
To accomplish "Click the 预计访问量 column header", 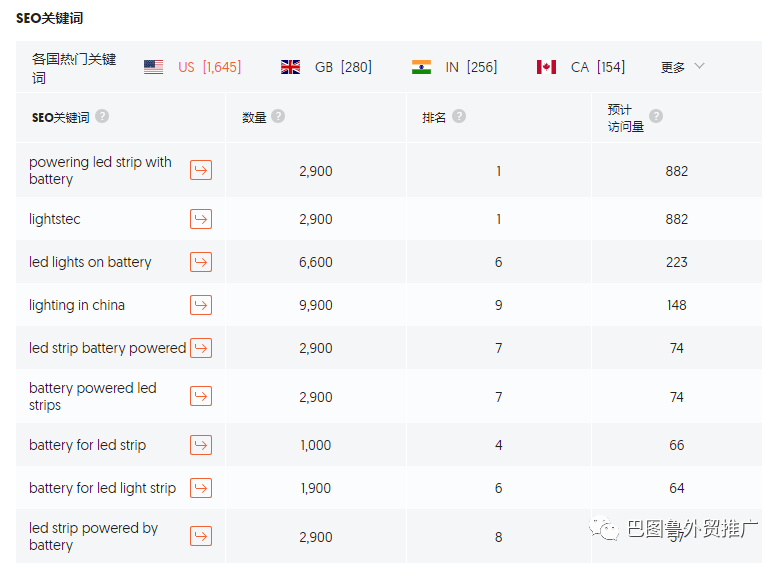I will click(x=626, y=118).
